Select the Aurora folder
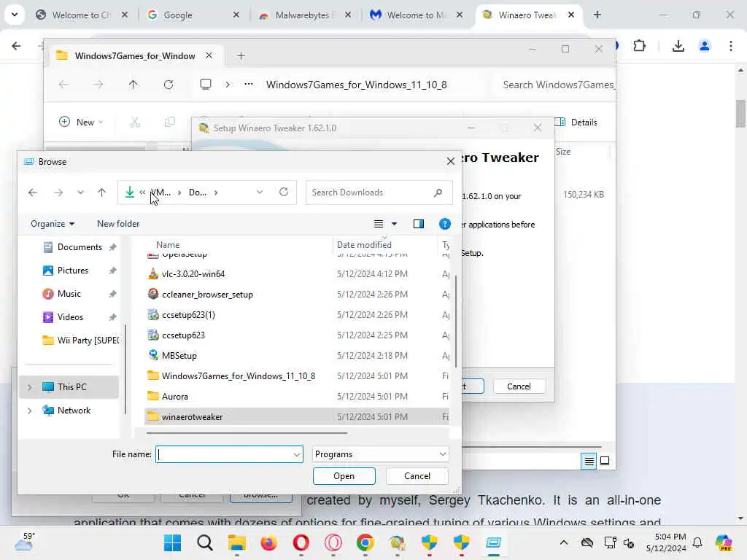 tap(175, 397)
